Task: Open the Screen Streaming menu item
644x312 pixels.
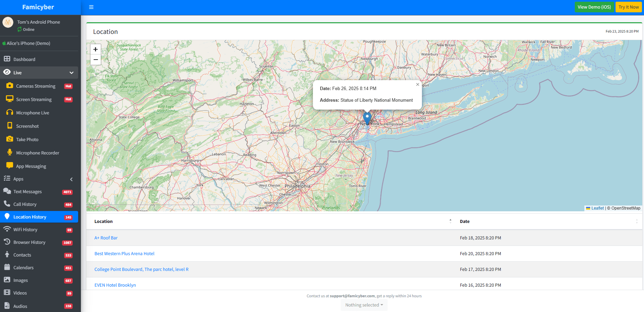Action: tap(39, 99)
